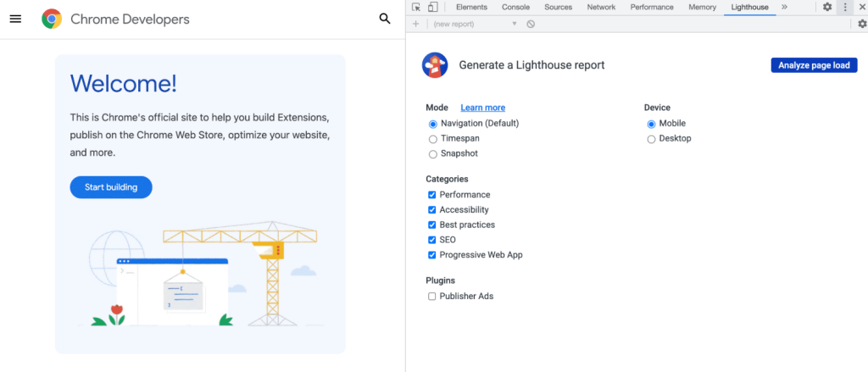868x372 pixels.
Task: Click the plus new report icon
Action: (x=416, y=24)
